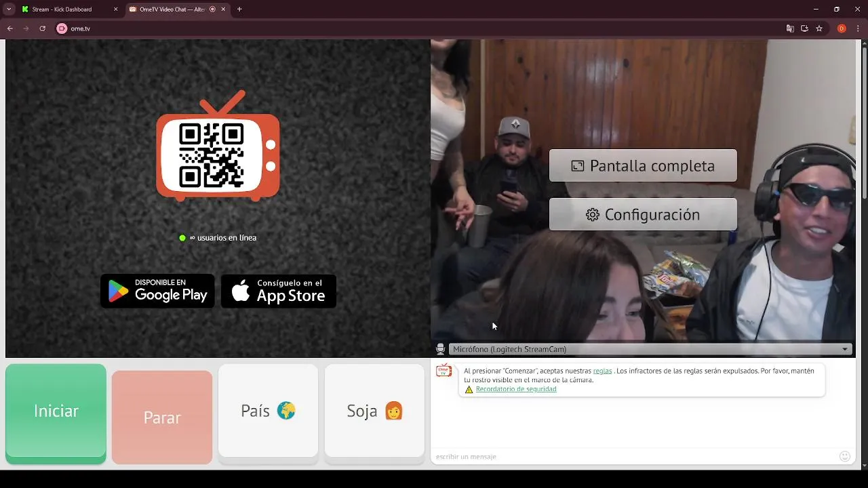Screen dimensions: 868x488
Task: Minimize the browser window
Action: [x=816, y=9]
